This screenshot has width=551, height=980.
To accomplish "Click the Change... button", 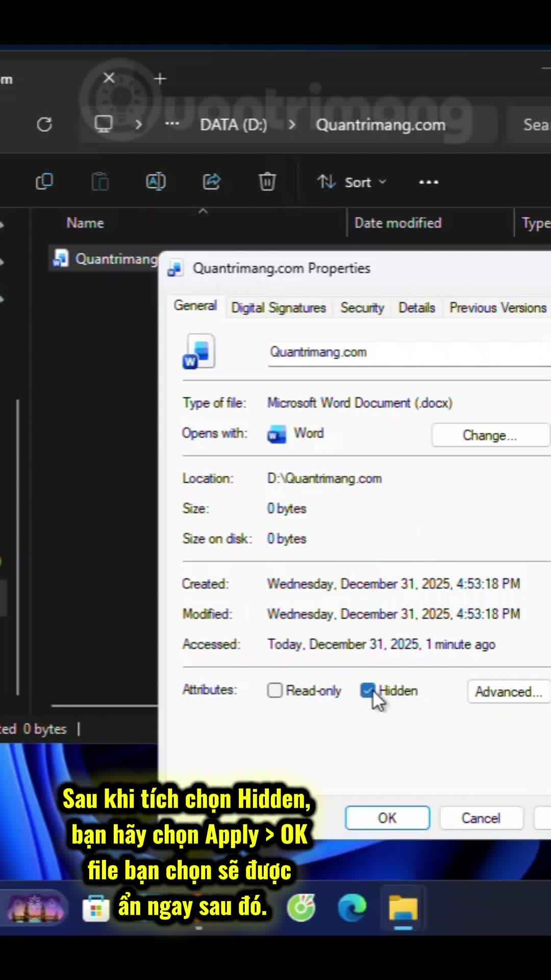I will click(x=490, y=435).
